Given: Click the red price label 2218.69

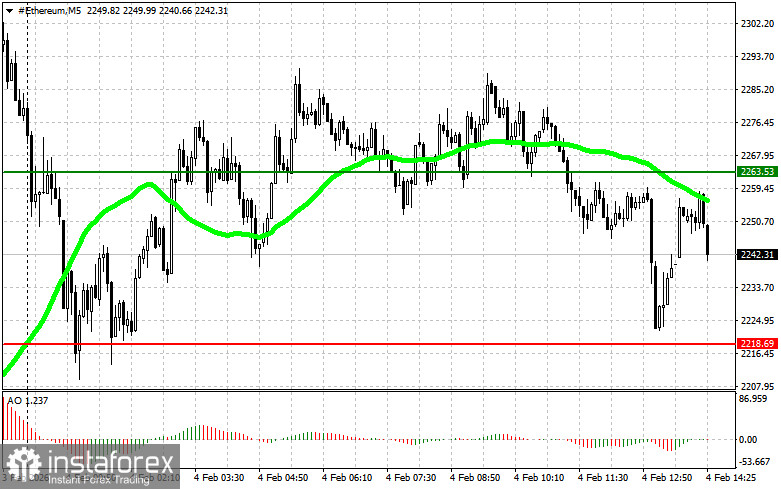Looking at the screenshot, I should [757, 344].
